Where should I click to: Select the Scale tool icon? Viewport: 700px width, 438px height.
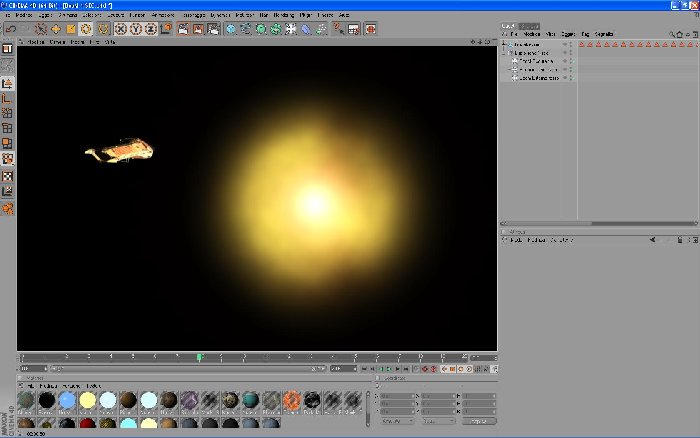coord(71,29)
